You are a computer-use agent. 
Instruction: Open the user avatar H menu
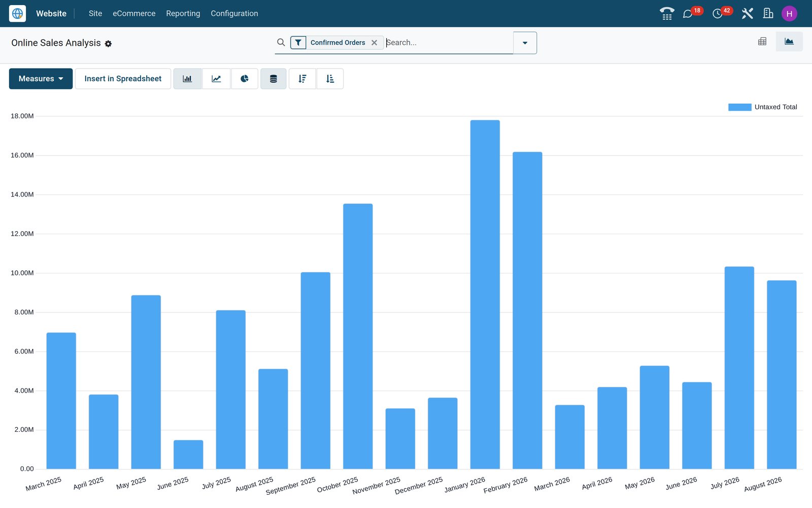click(x=789, y=14)
